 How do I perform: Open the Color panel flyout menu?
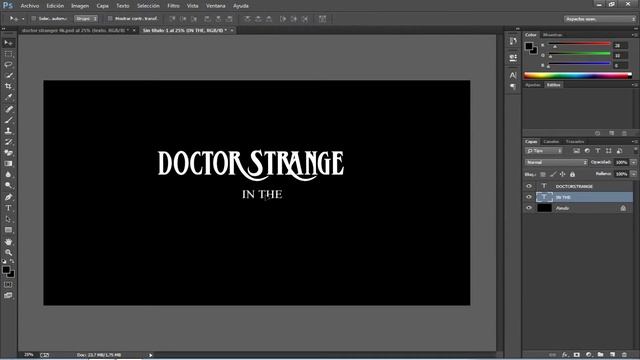pyautogui.click(x=634, y=35)
